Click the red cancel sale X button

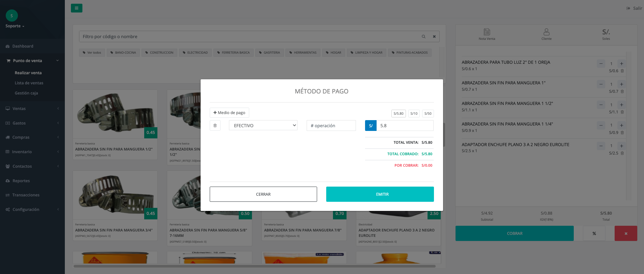coord(625,233)
